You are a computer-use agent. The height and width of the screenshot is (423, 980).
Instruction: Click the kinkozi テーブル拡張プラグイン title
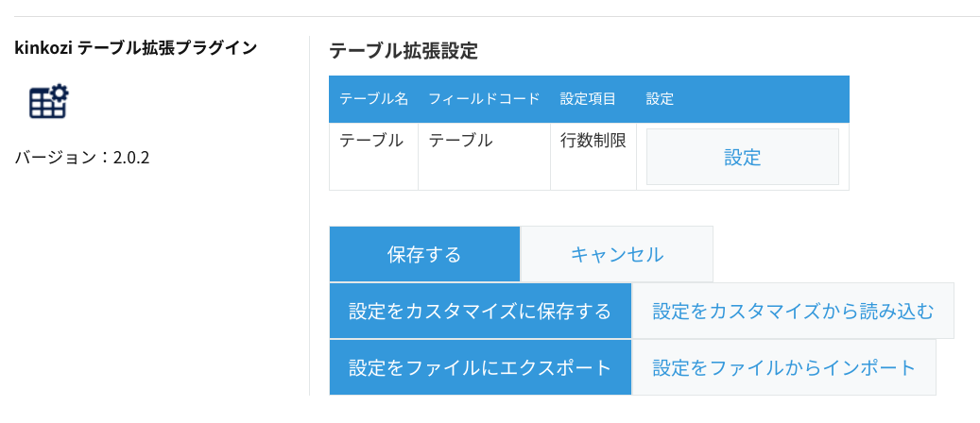tap(136, 48)
